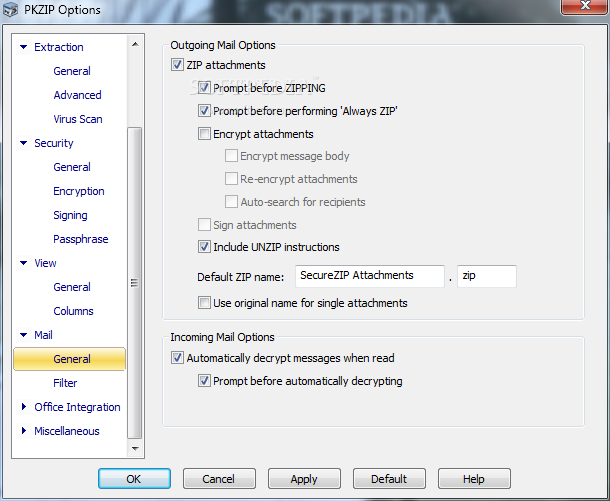Open the Mail Filter options page
610x501 pixels.
[65, 383]
